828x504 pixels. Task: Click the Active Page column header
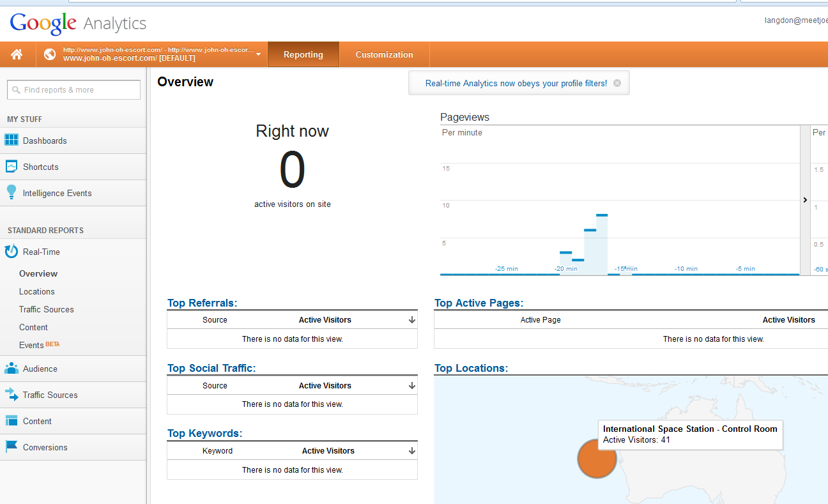point(540,320)
